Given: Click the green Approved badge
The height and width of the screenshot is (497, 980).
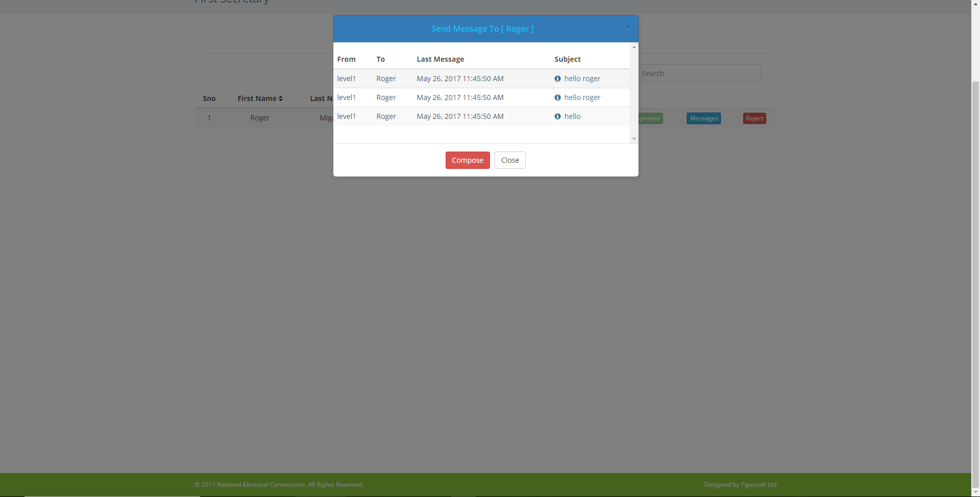Looking at the screenshot, I should point(650,118).
